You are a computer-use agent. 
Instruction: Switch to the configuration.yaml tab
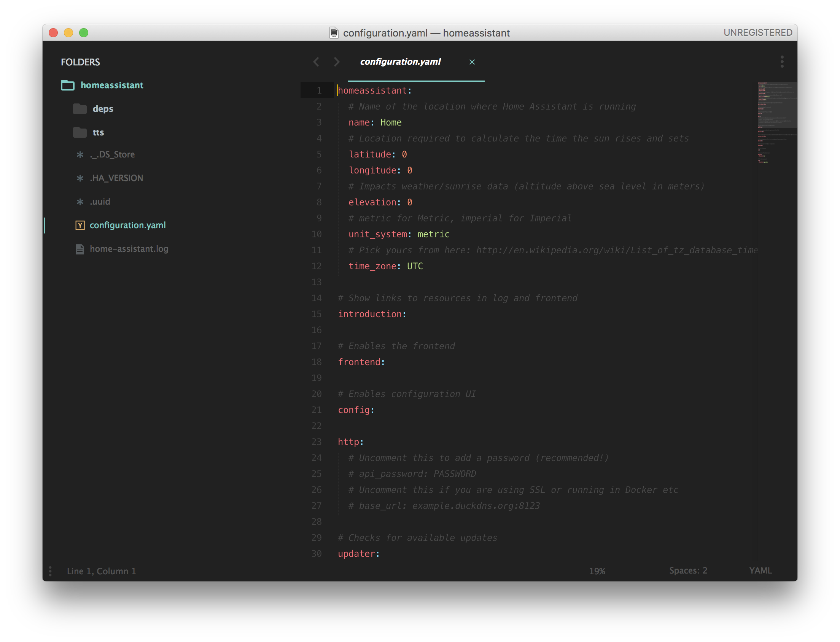[x=400, y=62]
